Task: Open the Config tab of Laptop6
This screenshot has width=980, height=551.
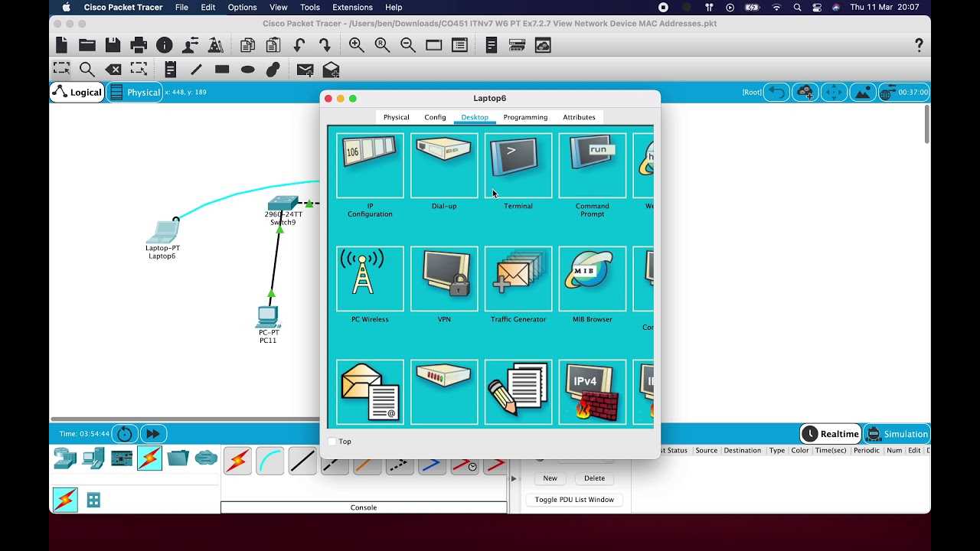Action: [x=435, y=117]
